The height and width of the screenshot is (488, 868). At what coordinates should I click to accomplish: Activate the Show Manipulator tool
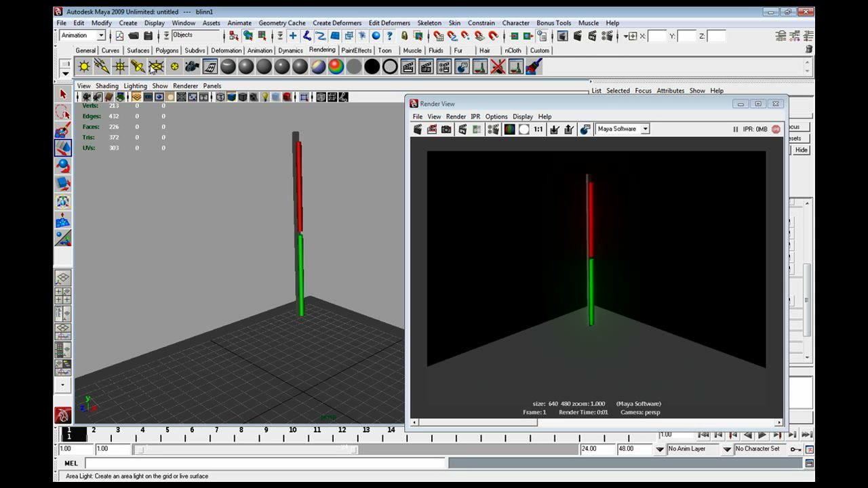tap(63, 238)
